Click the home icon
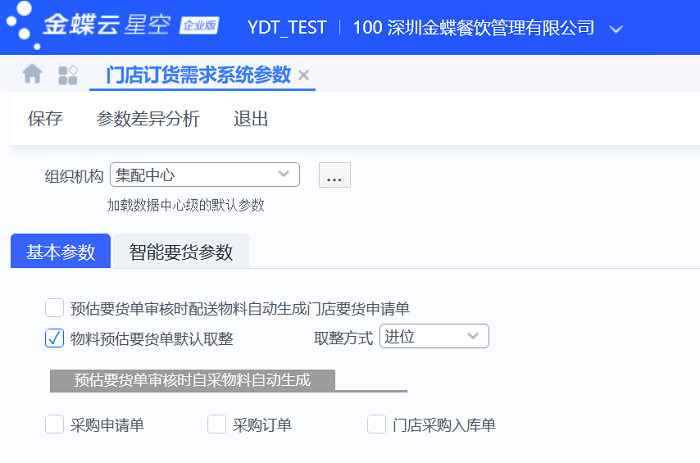 (x=33, y=74)
